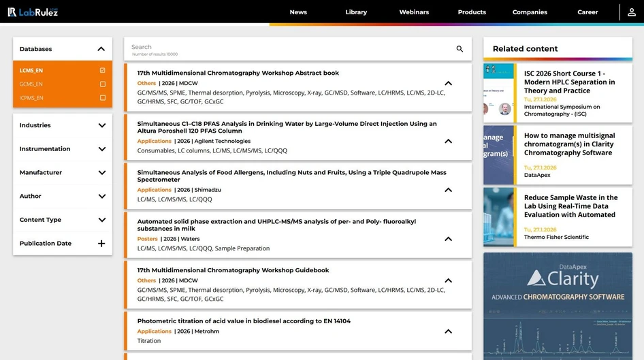Image resolution: width=644 pixels, height=360 pixels.
Task: Click the DataApex Clarity software banner
Action: pyautogui.click(x=558, y=306)
